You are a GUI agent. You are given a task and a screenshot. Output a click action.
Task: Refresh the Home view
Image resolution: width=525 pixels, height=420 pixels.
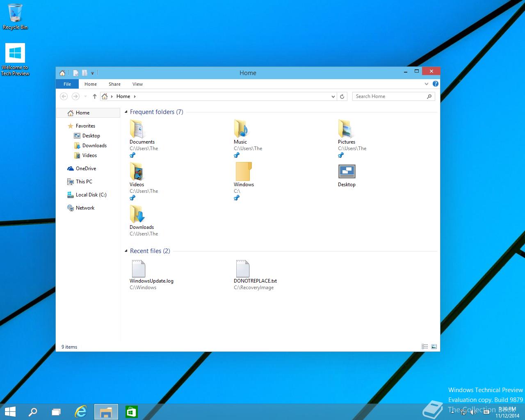tap(342, 96)
